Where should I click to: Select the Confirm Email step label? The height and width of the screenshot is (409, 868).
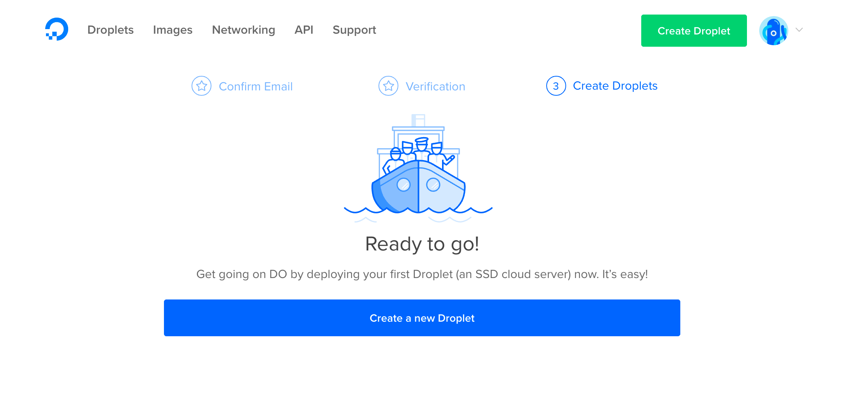tap(255, 86)
